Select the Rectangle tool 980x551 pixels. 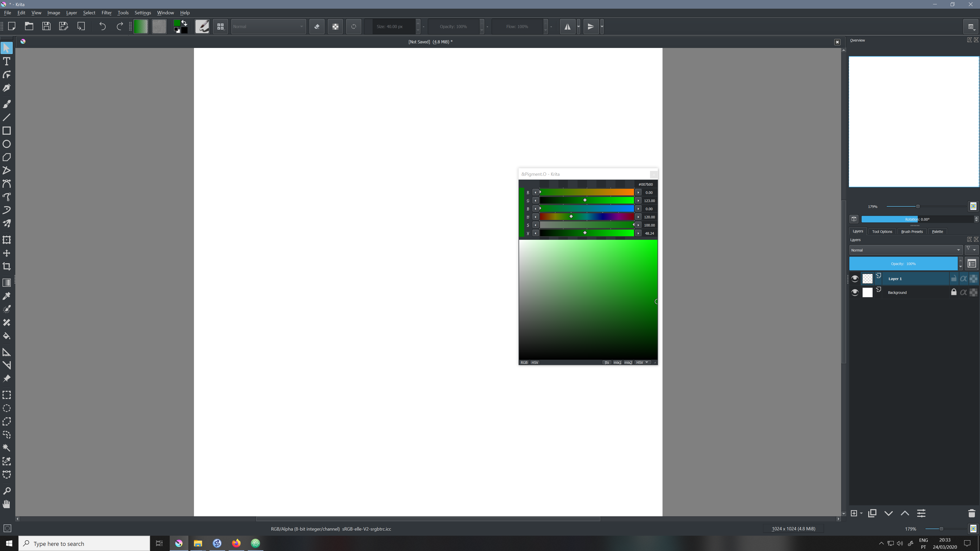coord(6,130)
